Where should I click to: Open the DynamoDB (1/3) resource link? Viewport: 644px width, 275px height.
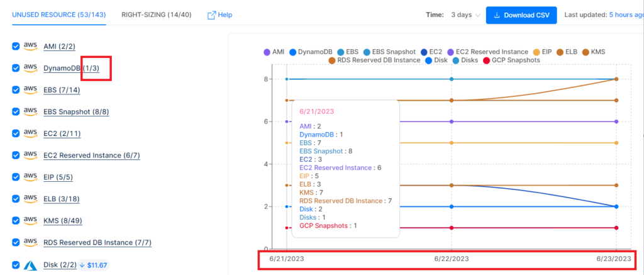coord(71,68)
